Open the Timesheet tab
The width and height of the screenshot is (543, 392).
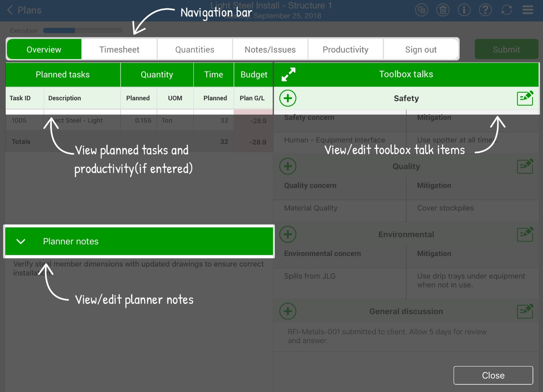tap(119, 49)
